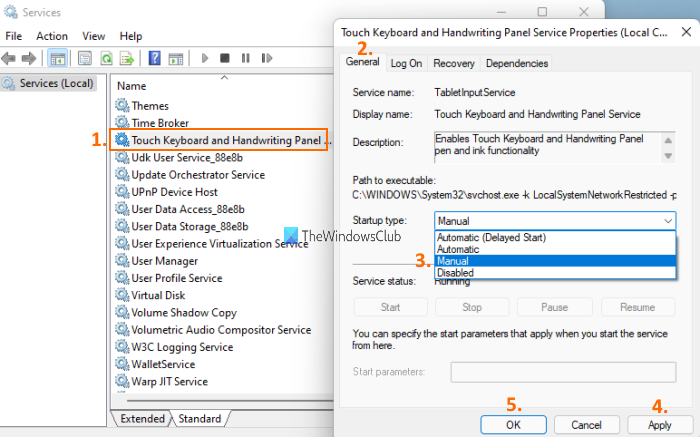Select User Data Access_88e8b row
This screenshot has height=437, width=700.
coord(180,209)
